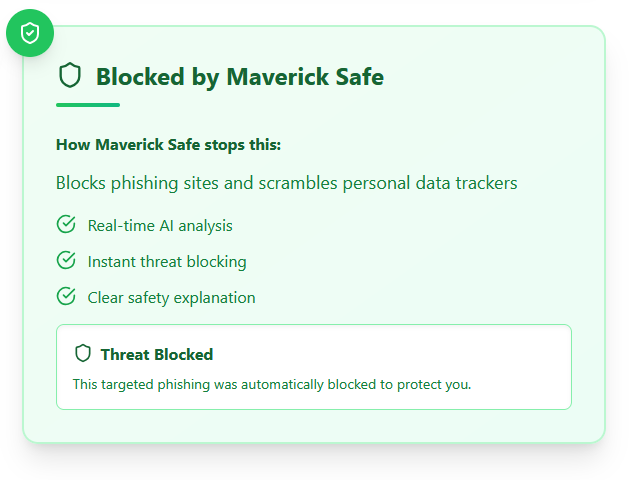Click the shield outline beside Blocked by Maverick Safe
The image size is (633, 480).
pos(70,75)
